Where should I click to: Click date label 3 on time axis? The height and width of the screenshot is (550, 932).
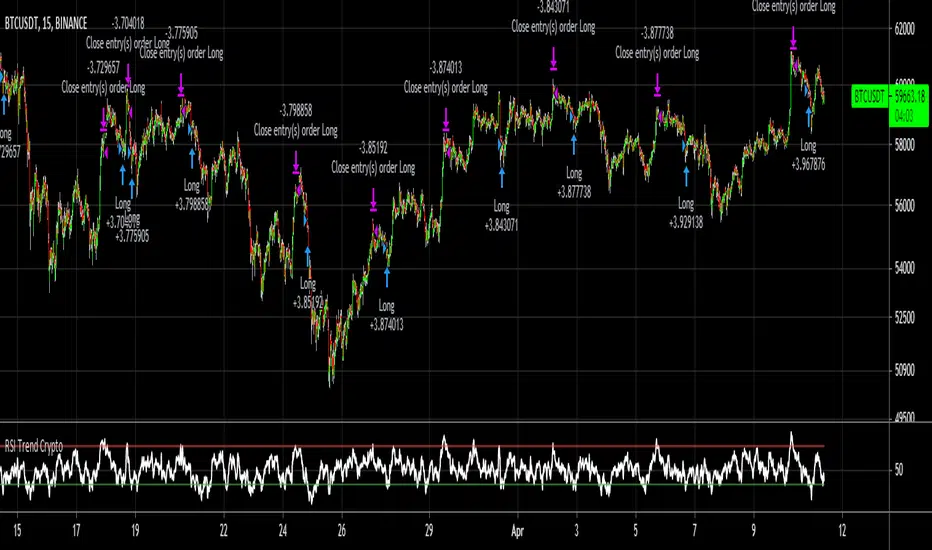[576, 530]
